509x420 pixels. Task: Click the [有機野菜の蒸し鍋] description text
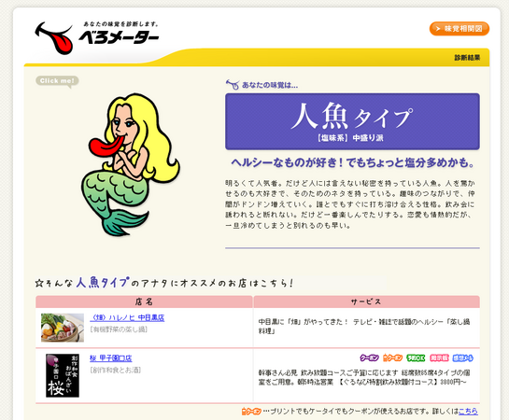119,329
